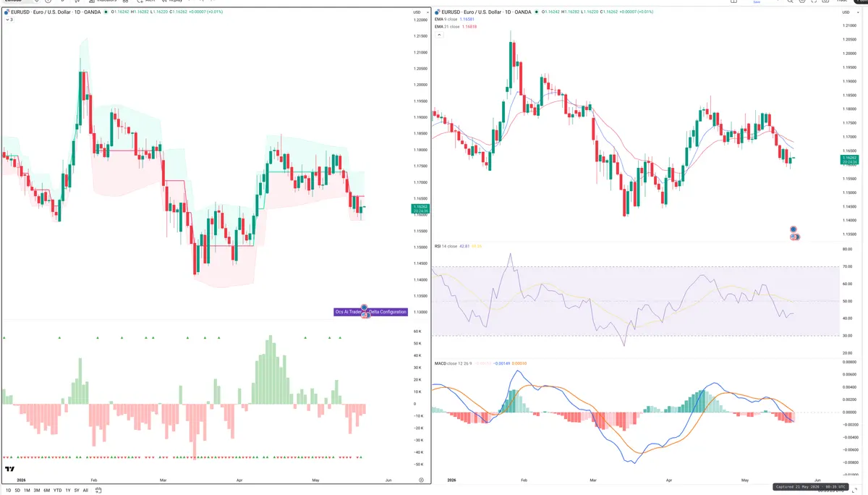Click the 60 K level on delta volume scale
868x495 pixels.
pyautogui.click(x=418, y=331)
